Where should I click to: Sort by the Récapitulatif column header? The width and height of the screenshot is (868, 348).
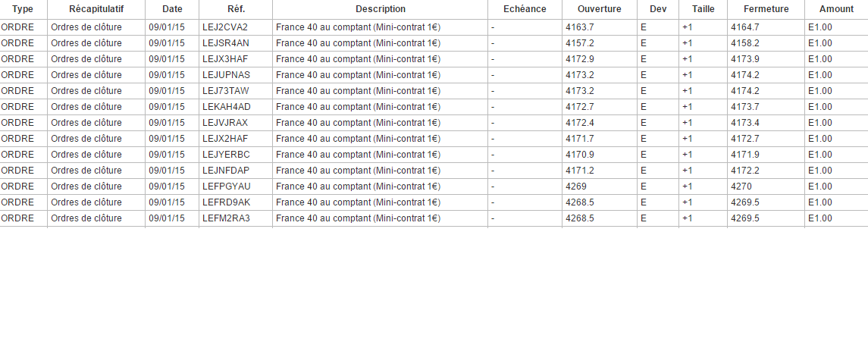point(96,9)
